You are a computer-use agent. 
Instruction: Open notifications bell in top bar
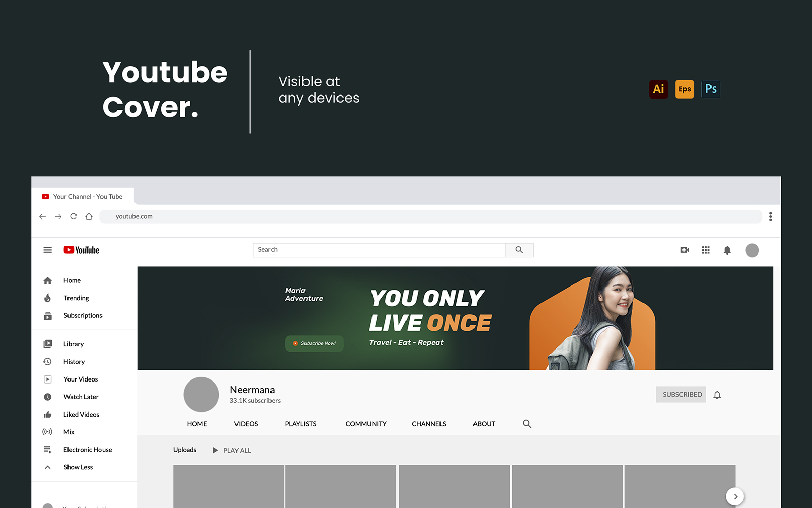tap(727, 250)
